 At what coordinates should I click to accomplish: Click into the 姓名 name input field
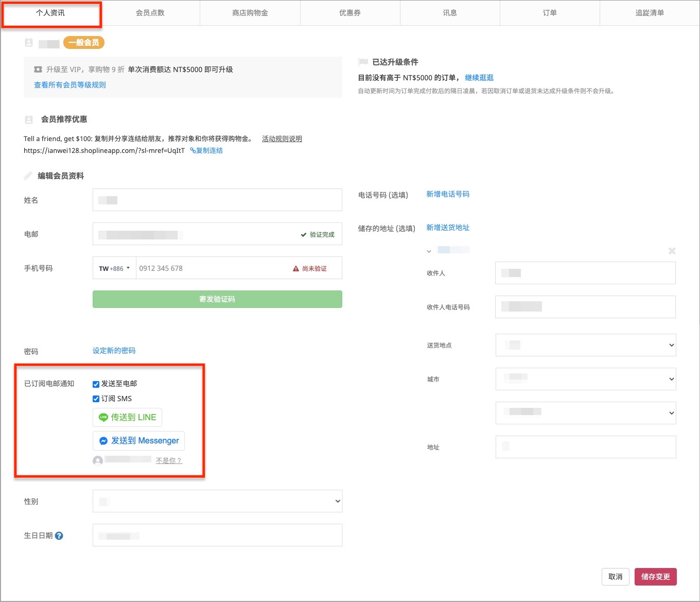tap(217, 200)
